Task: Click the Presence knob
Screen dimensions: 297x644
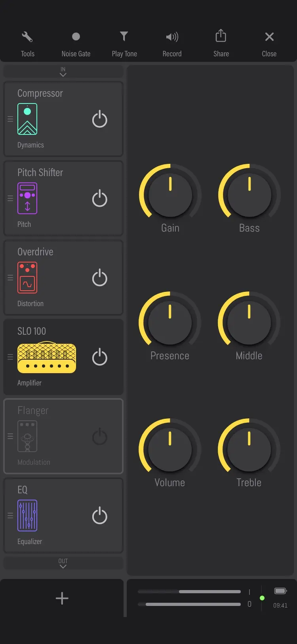Action: (x=170, y=322)
